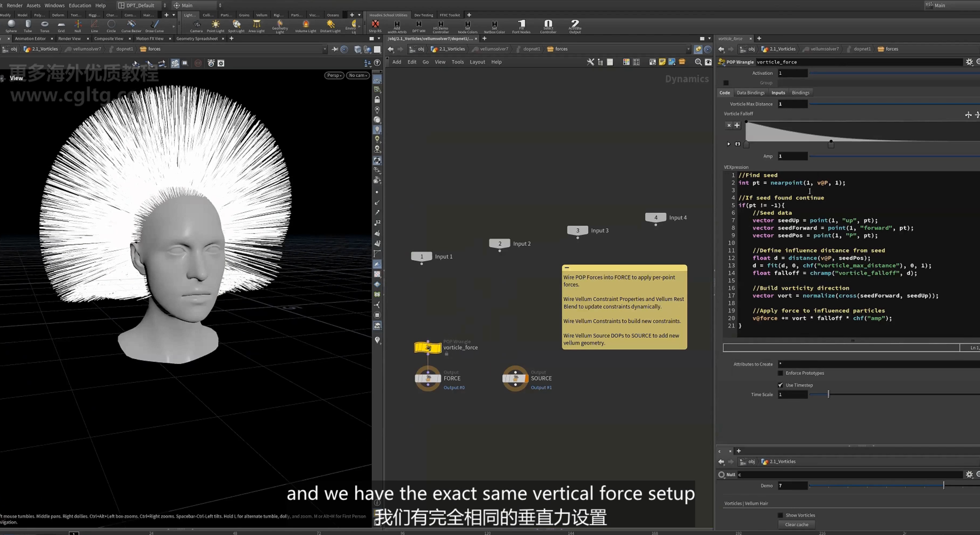Image resolution: width=980 pixels, height=535 pixels.
Task: Select the vorticle_force POP Wrangle node
Action: click(428, 347)
